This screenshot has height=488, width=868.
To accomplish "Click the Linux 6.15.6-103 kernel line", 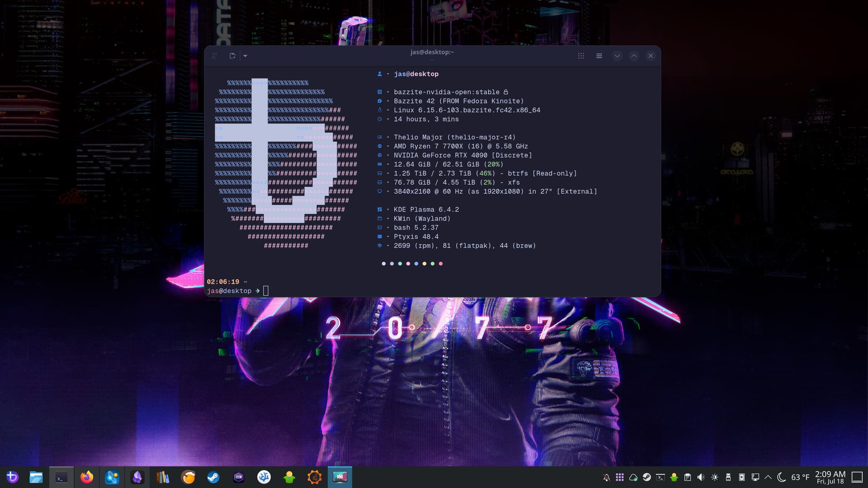I will pos(467,110).
